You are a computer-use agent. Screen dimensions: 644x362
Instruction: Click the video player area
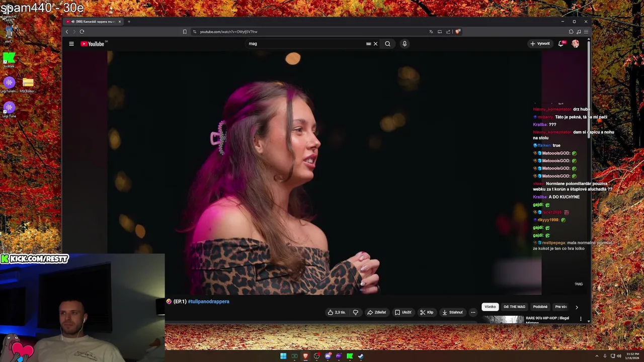325,172
